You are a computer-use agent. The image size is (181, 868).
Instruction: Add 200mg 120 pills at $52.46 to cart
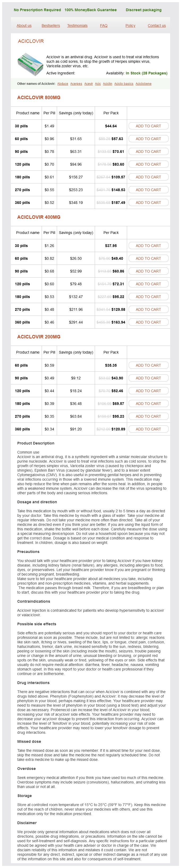pos(148,391)
